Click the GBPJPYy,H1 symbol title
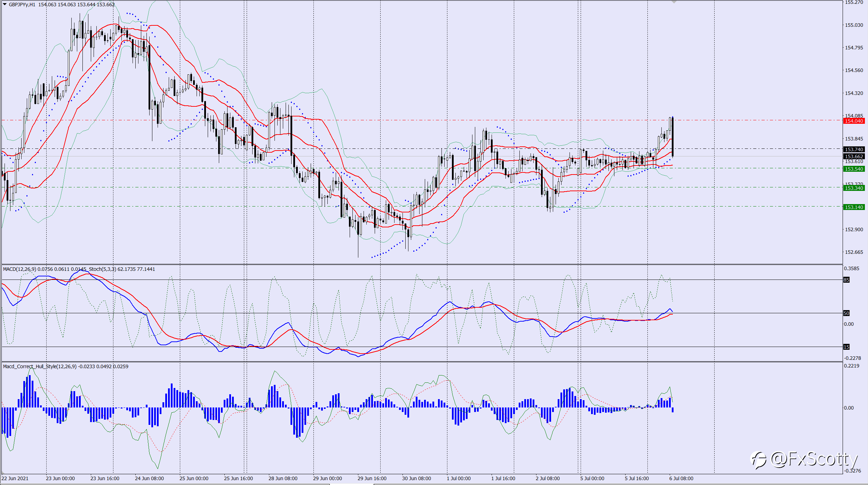Viewport: 868px width, 485px height. pos(22,5)
